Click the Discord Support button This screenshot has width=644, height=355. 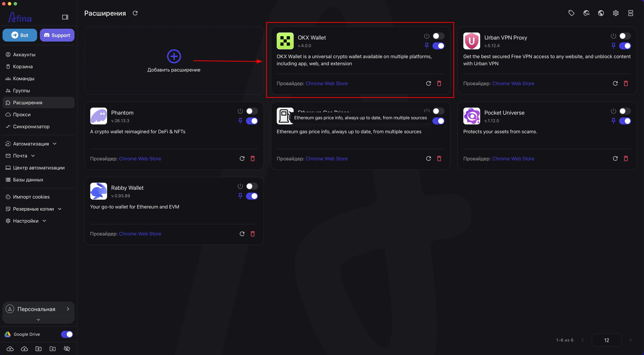coord(57,35)
